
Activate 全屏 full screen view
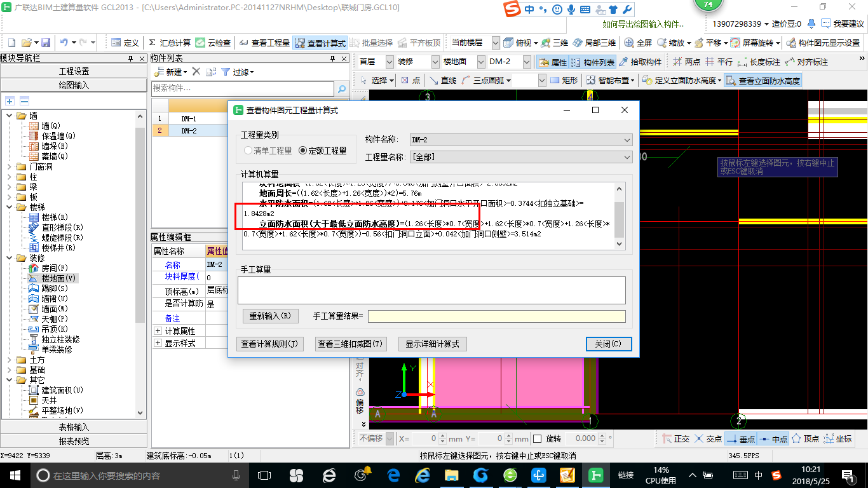click(639, 43)
